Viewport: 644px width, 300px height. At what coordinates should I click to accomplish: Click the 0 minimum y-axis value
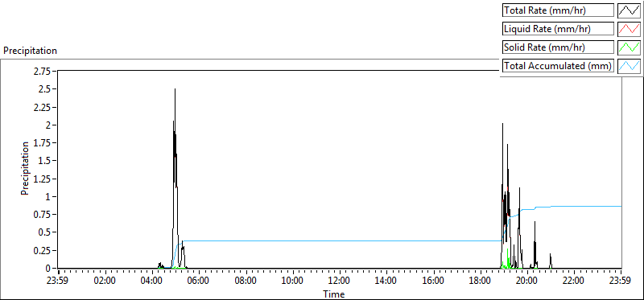point(48,268)
